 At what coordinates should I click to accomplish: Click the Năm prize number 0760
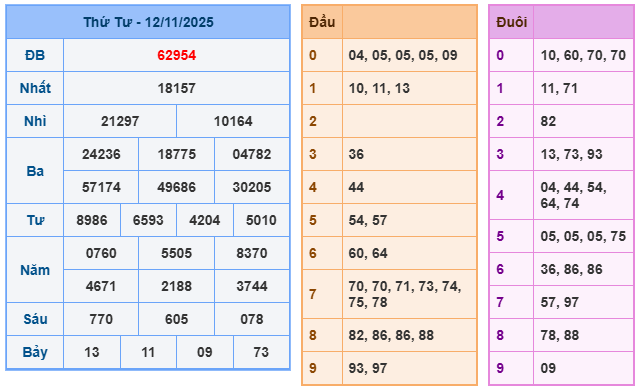point(101,253)
